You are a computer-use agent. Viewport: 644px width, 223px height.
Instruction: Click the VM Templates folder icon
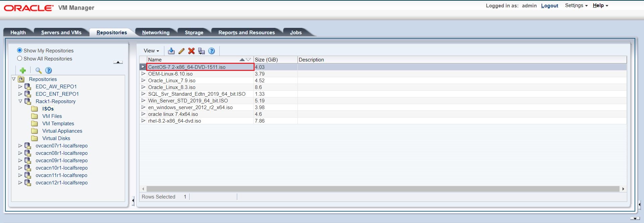(35, 124)
